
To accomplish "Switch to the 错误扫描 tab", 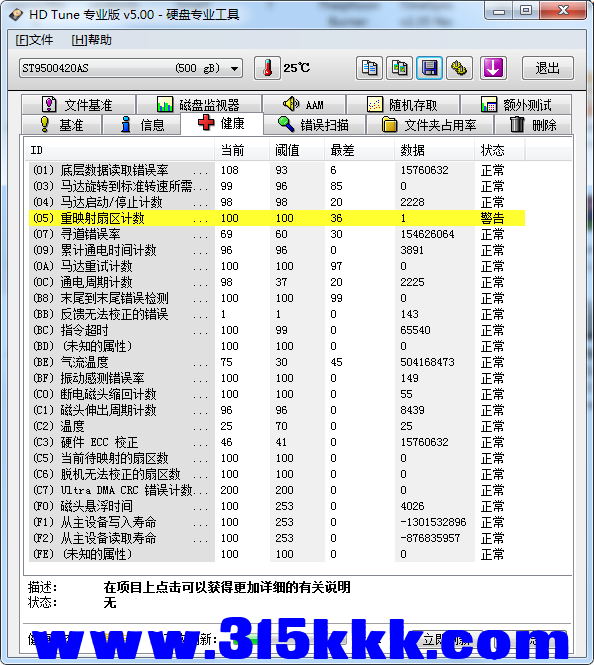I will point(314,125).
